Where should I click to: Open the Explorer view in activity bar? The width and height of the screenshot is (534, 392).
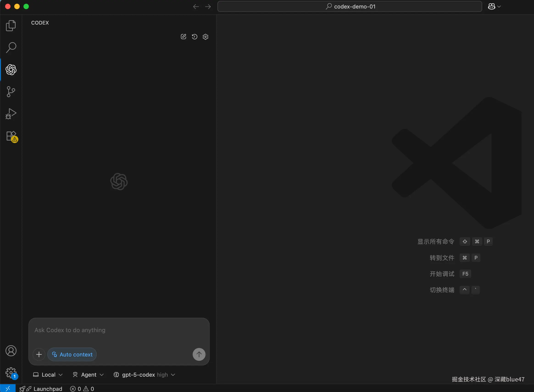coord(11,26)
